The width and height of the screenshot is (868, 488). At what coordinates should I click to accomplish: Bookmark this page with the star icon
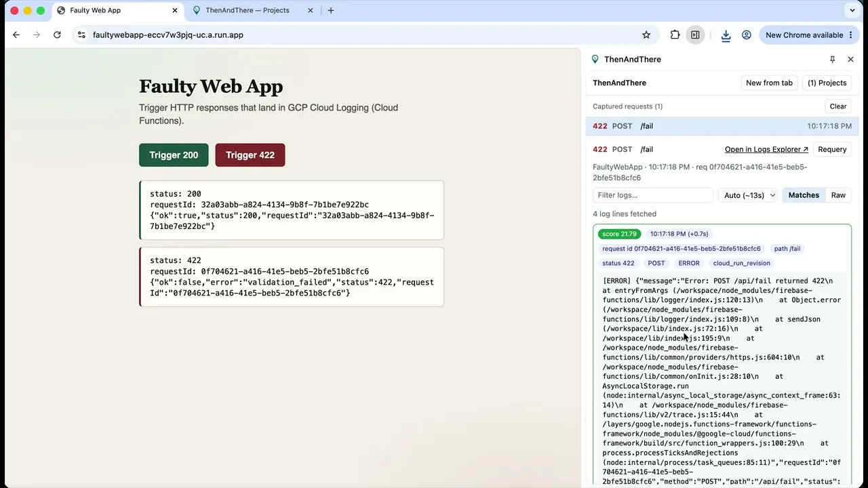click(646, 35)
